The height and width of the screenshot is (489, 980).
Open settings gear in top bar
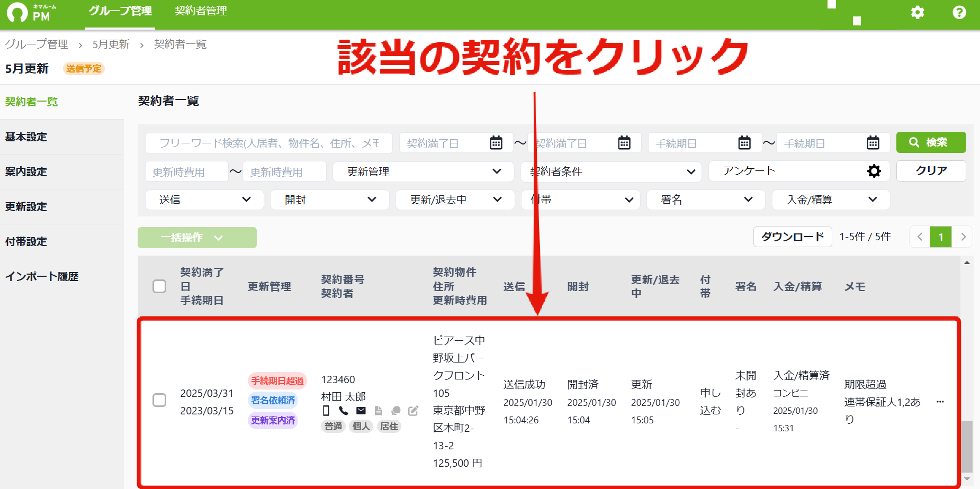(918, 12)
